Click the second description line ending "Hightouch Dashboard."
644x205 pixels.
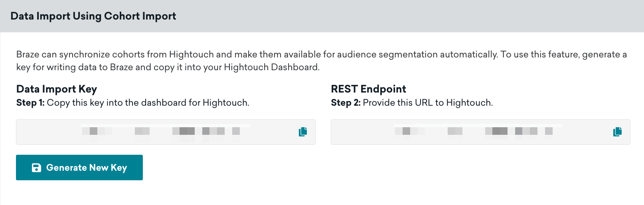click(x=168, y=67)
